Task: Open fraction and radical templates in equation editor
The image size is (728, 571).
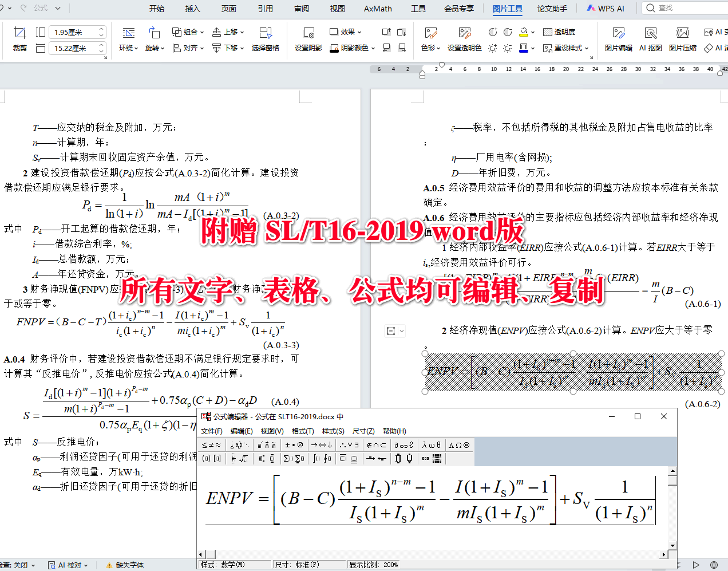Action: pyautogui.click(x=239, y=458)
